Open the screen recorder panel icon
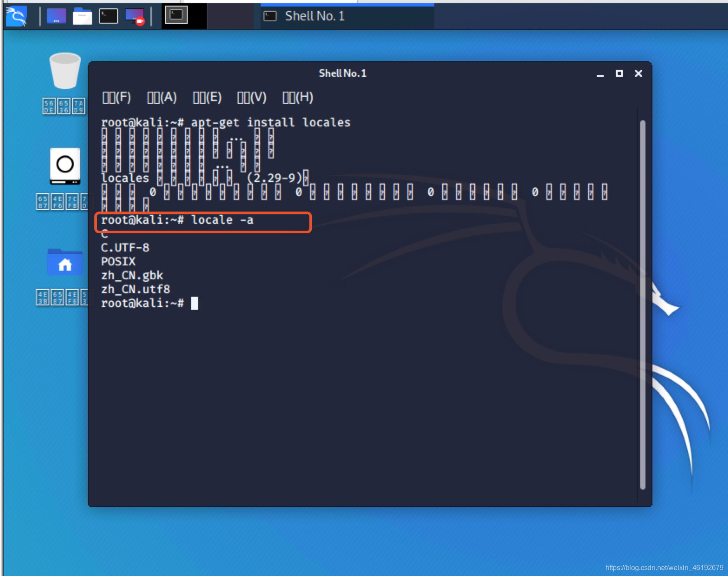The width and height of the screenshot is (728, 576). point(135,16)
